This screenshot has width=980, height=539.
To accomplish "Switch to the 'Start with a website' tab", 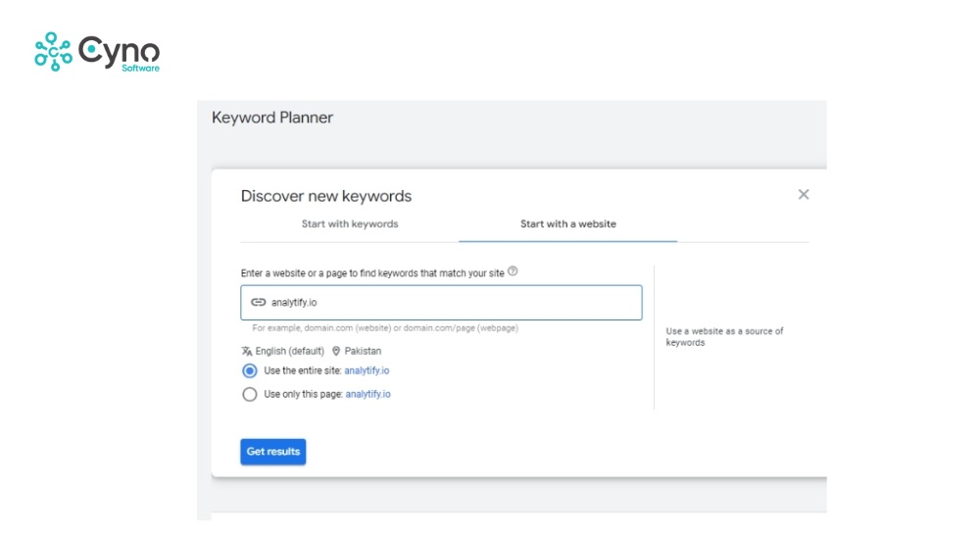I will pyautogui.click(x=567, y=224).
